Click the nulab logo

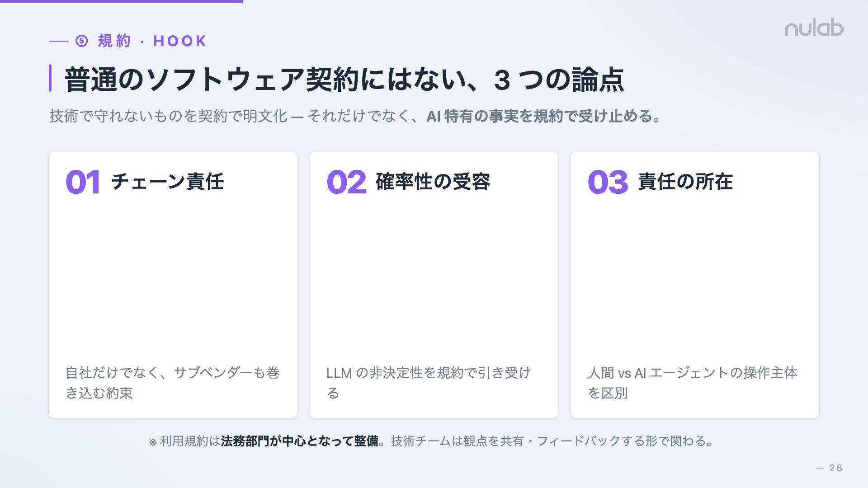[x=814, y=28]
